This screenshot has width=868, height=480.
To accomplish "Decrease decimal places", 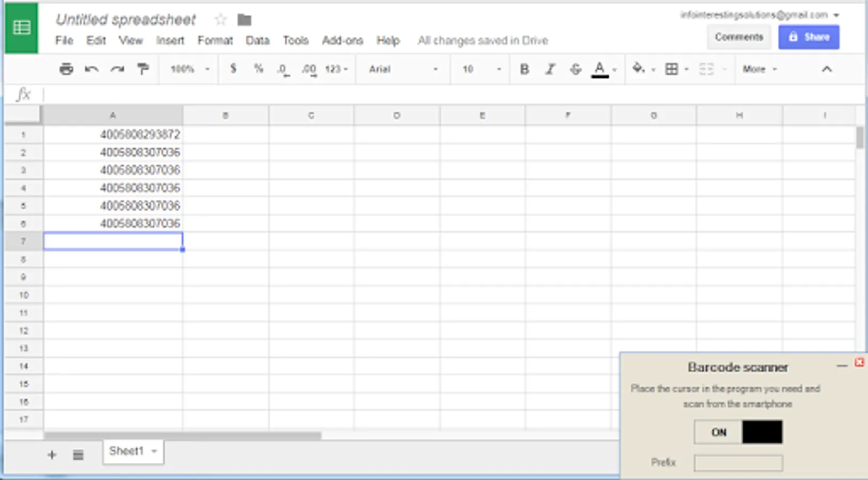I will pos(283,69).
